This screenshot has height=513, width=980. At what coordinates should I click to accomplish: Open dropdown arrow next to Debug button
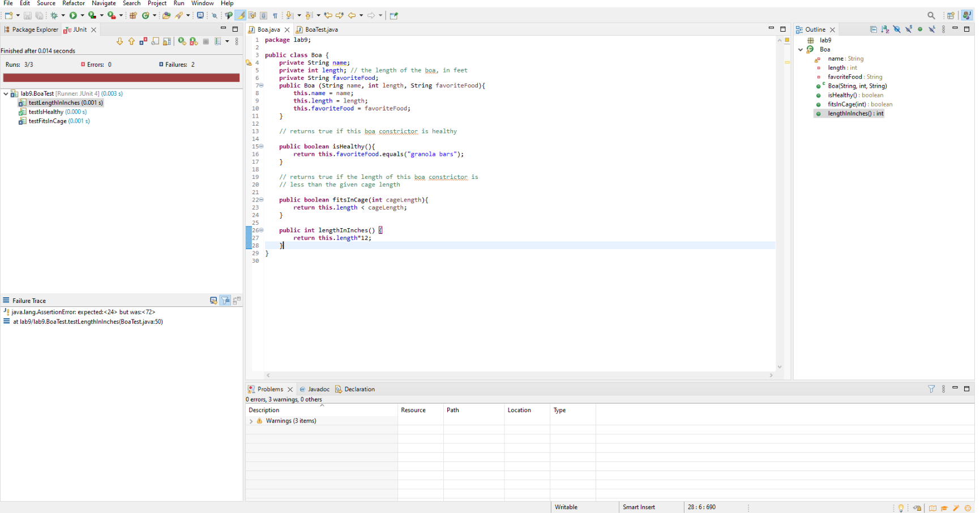(63, 15)
